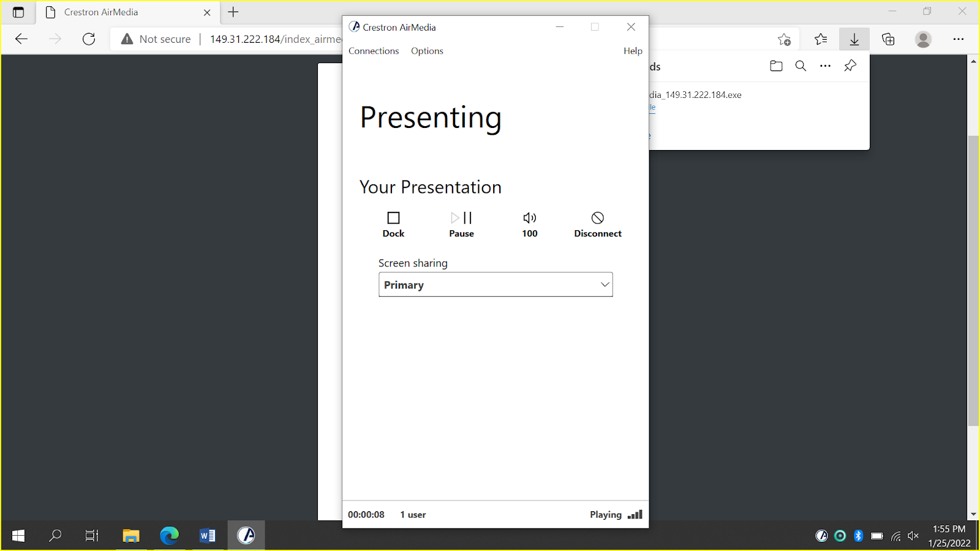The image size is (980, 551).
Task: Open the Options menu in AirMedia
Action: (427, 51)
